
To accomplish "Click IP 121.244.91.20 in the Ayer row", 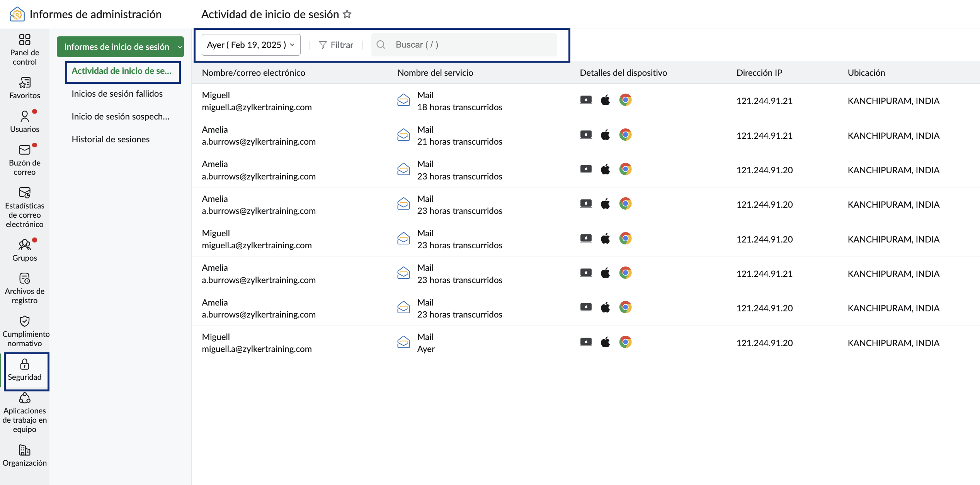I will (764, 343).
